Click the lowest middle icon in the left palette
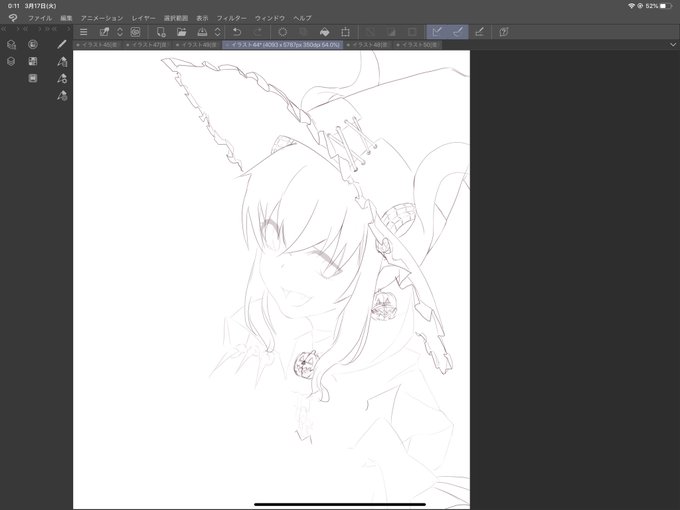The width and height of the screenshot is (680, 510). tap(33, 78)
